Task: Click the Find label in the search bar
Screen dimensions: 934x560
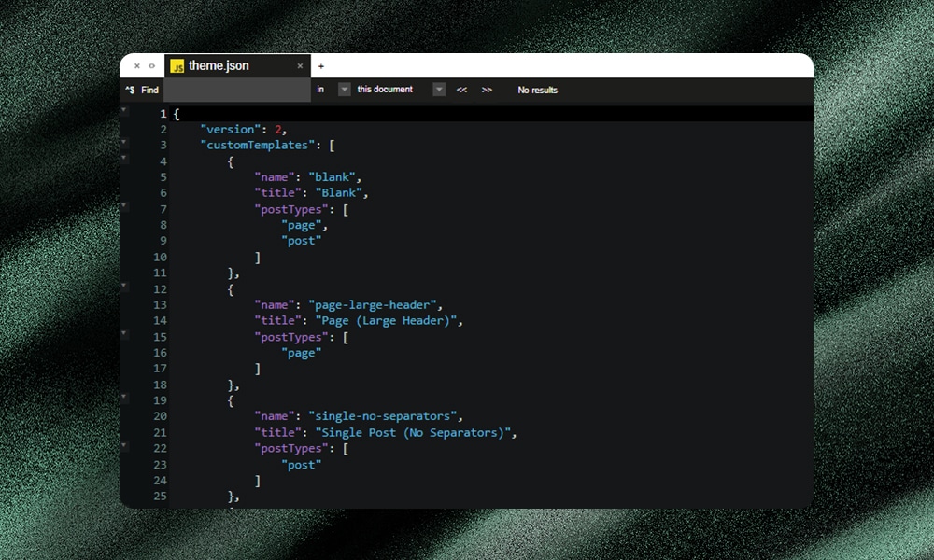Action: point(149,90)
